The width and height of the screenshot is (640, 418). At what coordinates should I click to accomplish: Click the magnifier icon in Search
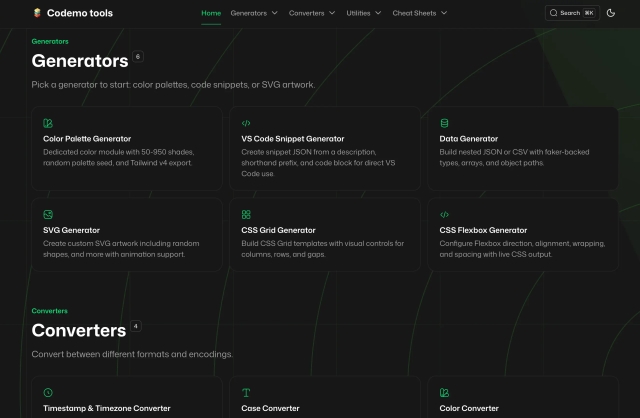553,13
